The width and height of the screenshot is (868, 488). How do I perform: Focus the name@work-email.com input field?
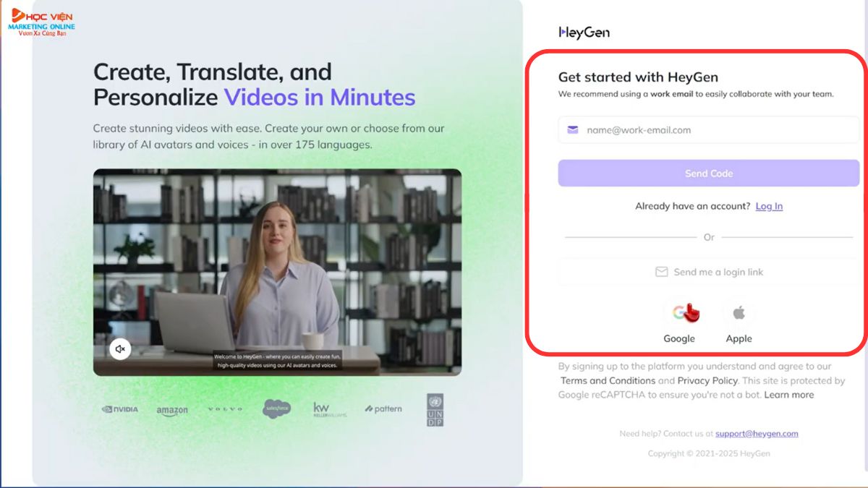click(709, 130)
